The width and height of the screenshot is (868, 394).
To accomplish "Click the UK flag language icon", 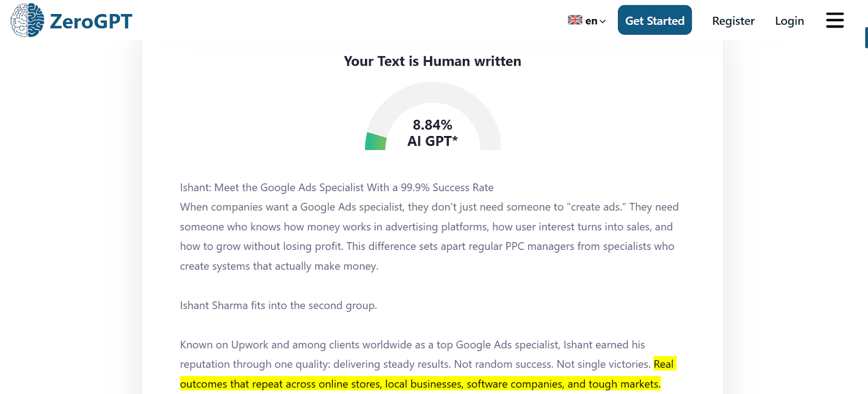I will click(x=575, y=20).
